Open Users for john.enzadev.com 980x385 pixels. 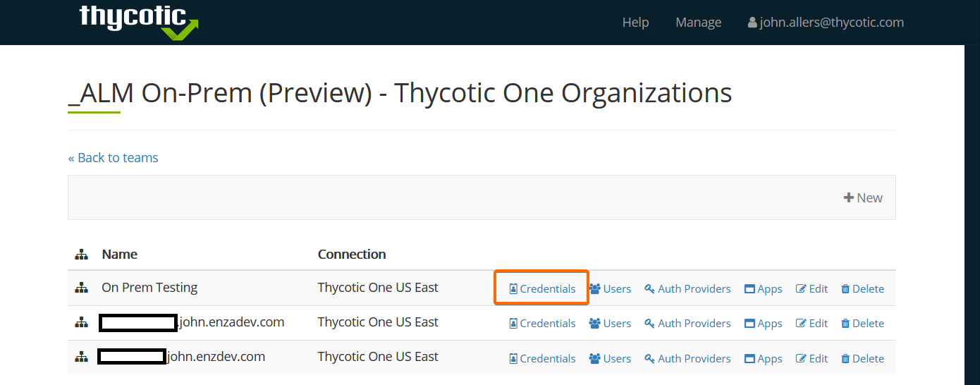pyautogui.click(x=610, y=323)
